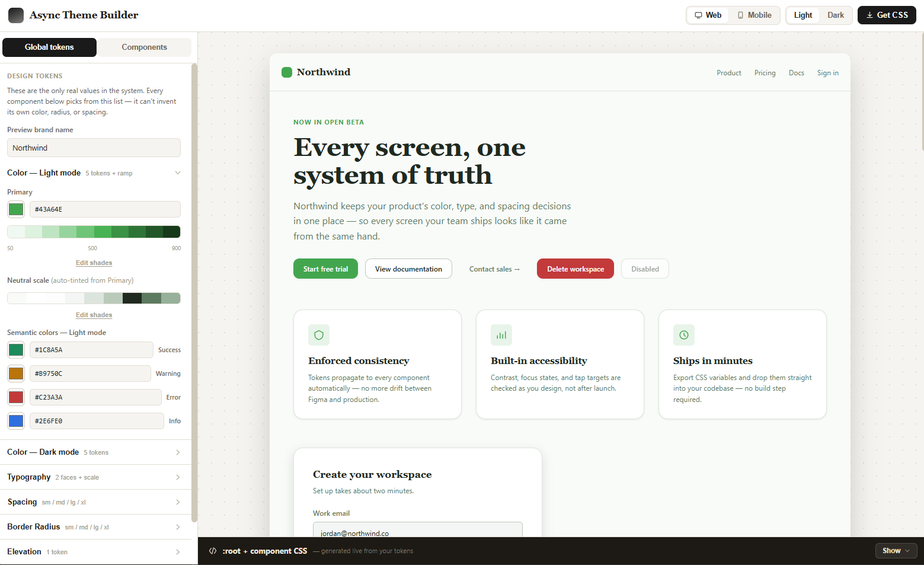The image size is (924, 565).
Task: Click the Primary hex value field #43A64E
Action: click(x=105, y=209)
